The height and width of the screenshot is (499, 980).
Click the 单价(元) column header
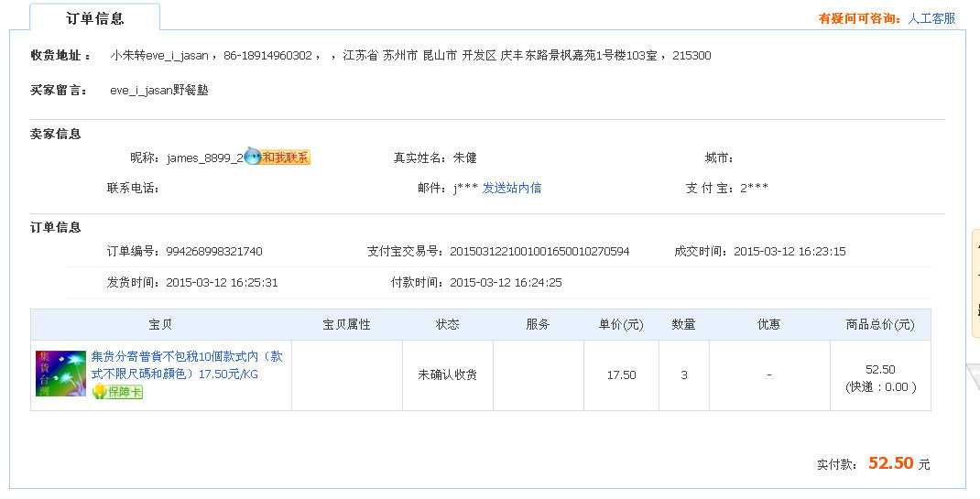[x=621, y=324]
